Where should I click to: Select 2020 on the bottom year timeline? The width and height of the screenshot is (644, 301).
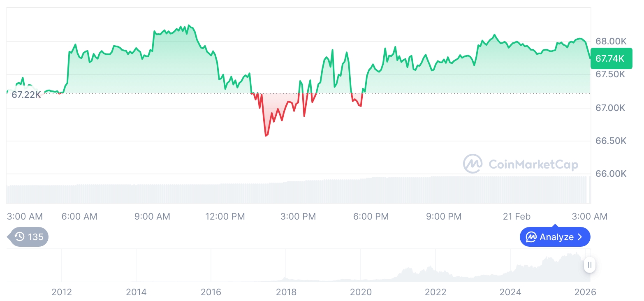(x=361, y=292)
